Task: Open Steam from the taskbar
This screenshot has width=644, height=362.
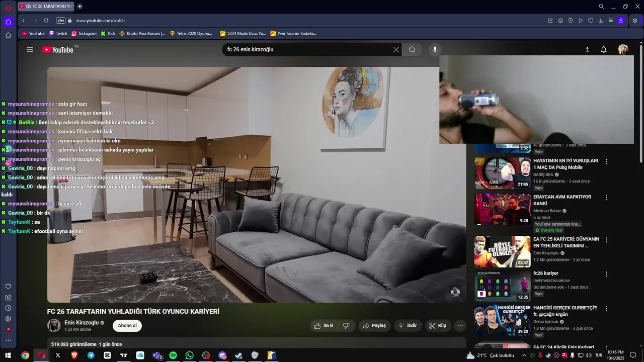Action: coord(238,355)
